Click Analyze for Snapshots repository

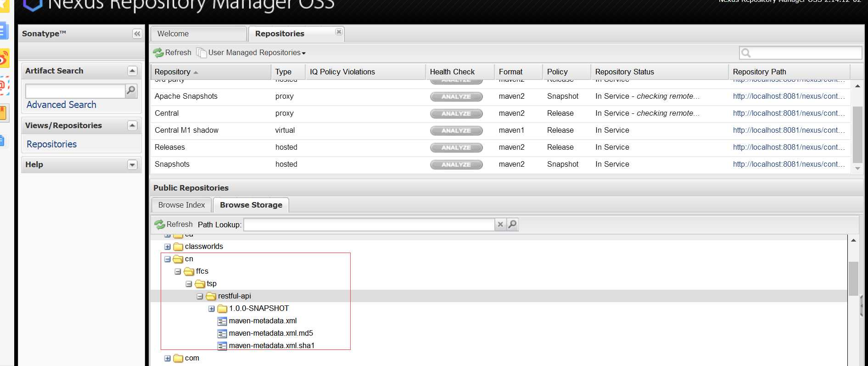pos(456,164)
